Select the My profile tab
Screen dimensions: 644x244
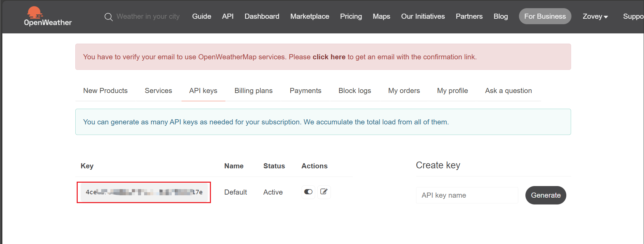pyautogui.click(x=452, y=91)
